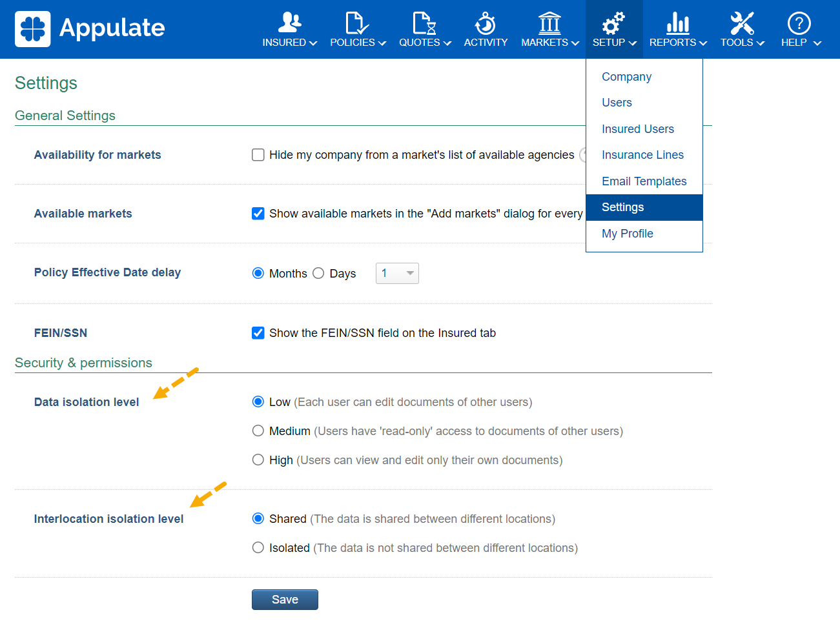The height and width of the screenshot is (630, 840).
Task: Open the Tools wrench icon
Action: click(742, 23)
